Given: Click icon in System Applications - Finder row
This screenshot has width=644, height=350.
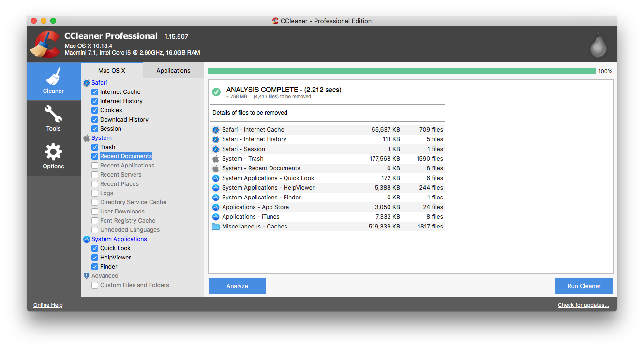Looking at the screenshot, I should [x=216, y=198].
